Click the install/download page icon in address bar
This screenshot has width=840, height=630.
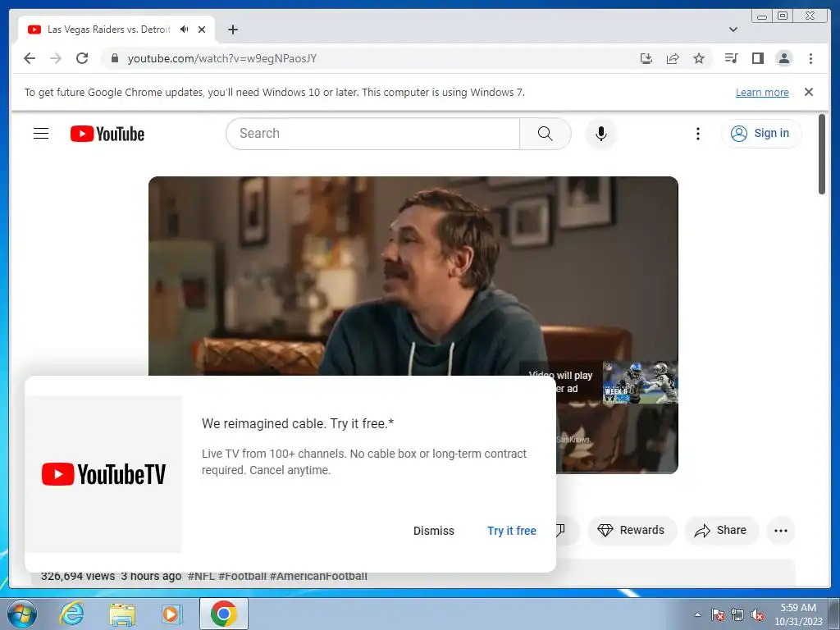pos(646,58)
